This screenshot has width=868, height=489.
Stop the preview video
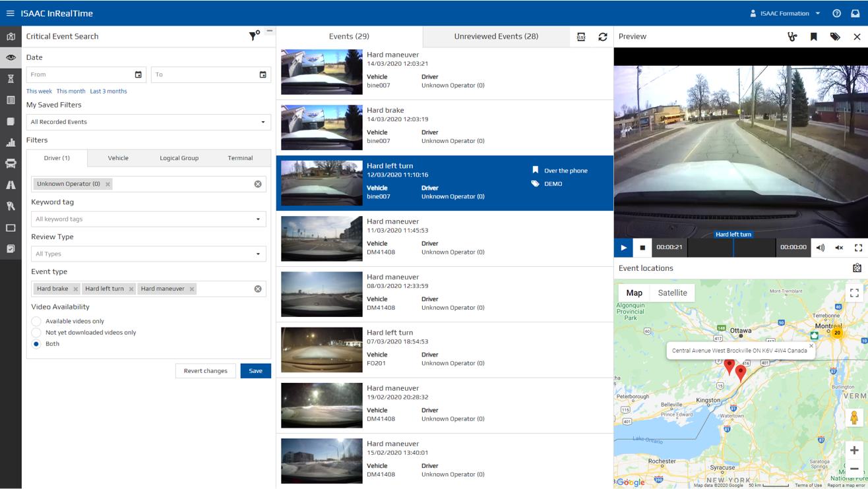642,248
